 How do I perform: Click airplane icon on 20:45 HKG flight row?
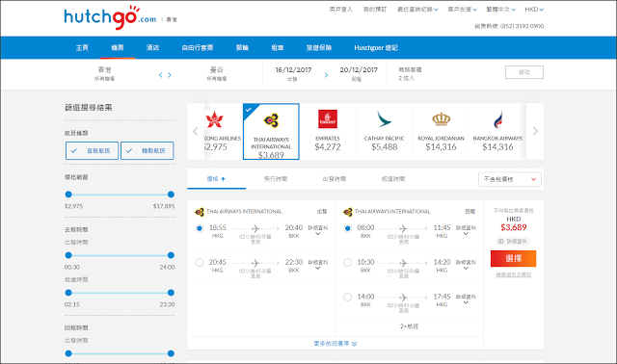[255, 263]
